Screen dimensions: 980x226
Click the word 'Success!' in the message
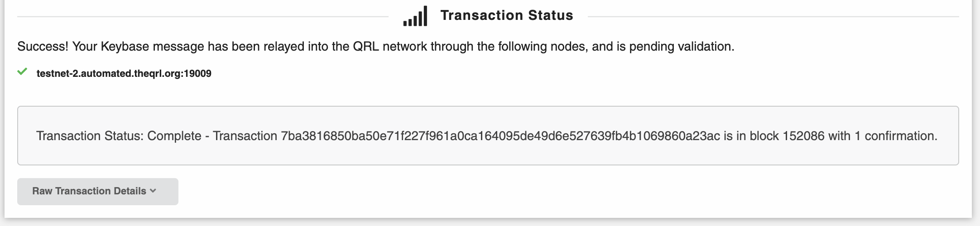[x=43, y=47]
